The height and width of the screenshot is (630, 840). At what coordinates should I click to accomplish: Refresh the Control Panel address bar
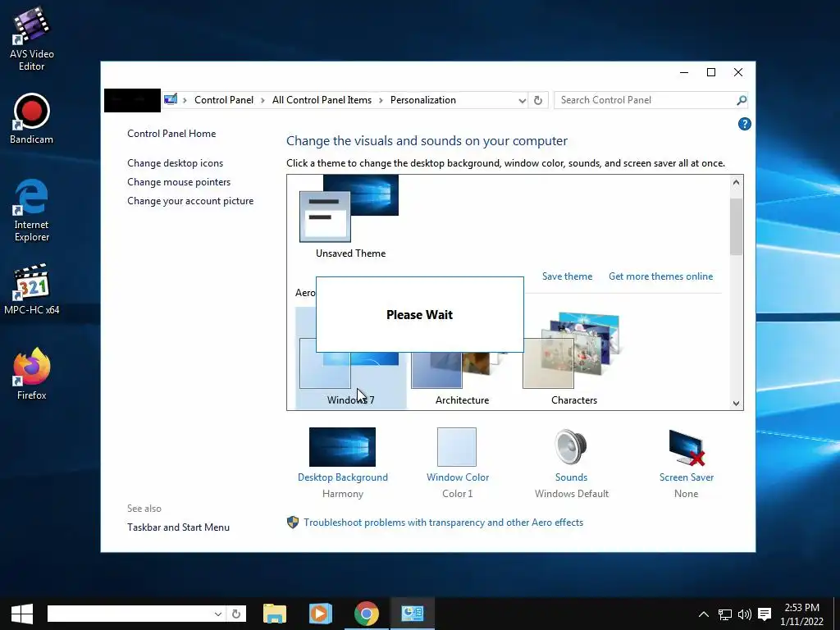pyautogui.click(x=538, y=100)
